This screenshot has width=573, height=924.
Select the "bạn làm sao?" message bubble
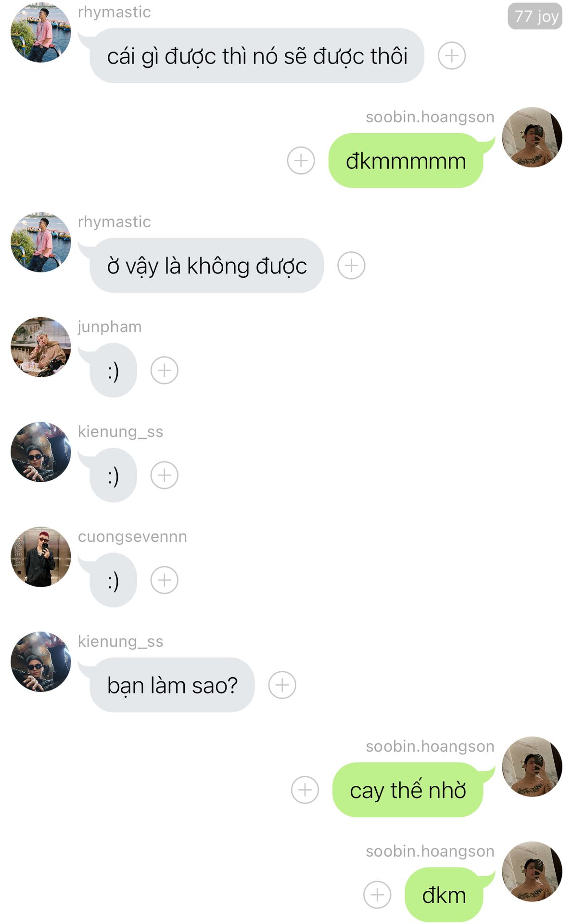(172, 685)
